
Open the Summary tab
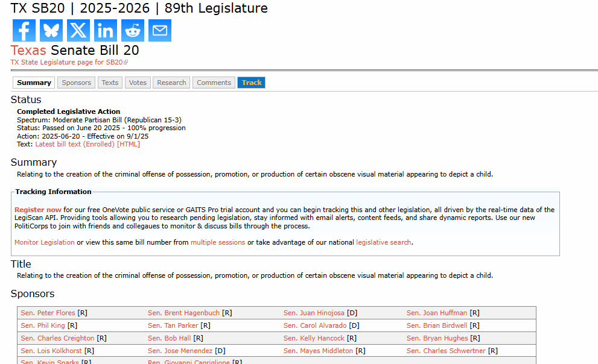click(34, 83)
